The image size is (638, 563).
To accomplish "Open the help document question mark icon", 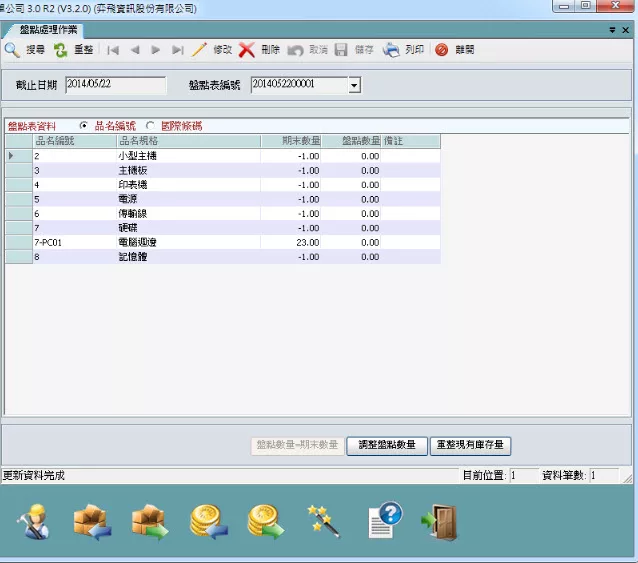I will [384, 519].
